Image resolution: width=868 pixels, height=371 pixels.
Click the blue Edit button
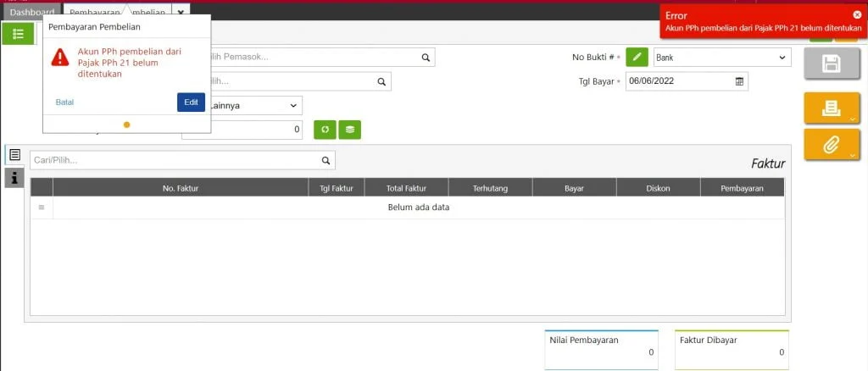coord(191,102)
